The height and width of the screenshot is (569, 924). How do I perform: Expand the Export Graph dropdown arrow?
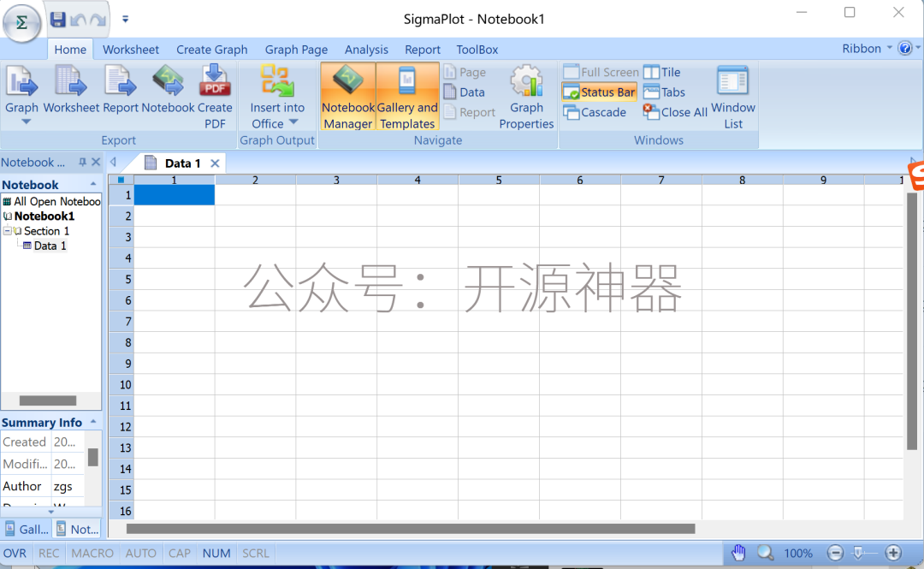pyautogui.click(x=26, y=122)
